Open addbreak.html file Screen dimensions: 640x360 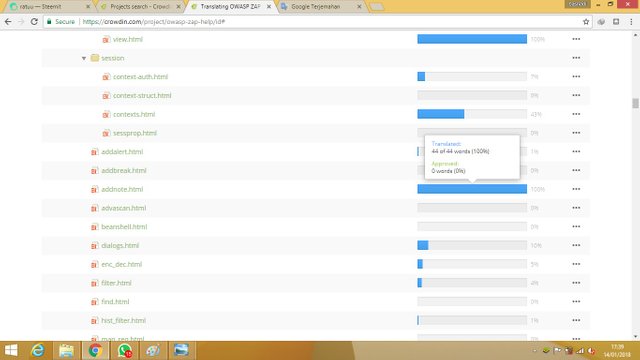coord(124,171)
